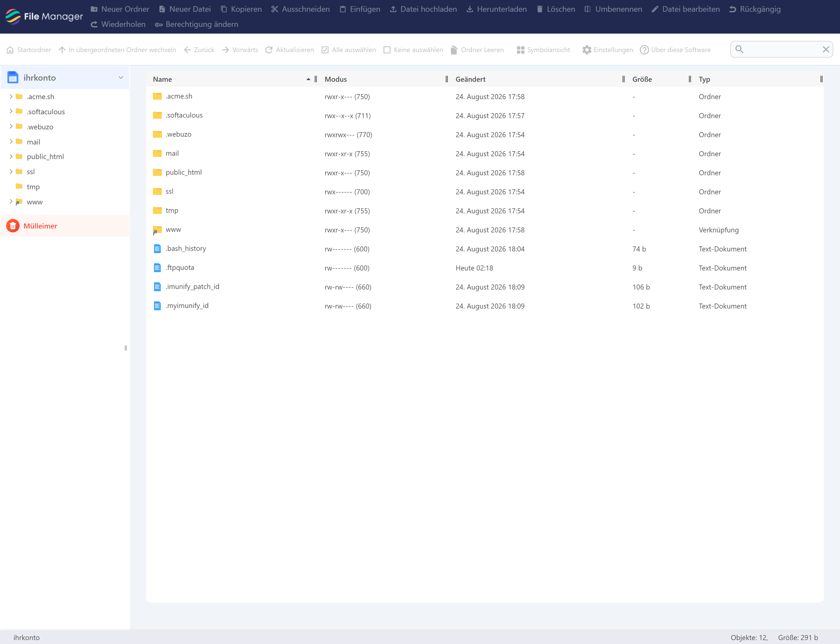Viewport: 840px width, 644px height.
Task: Click the Kopieren copy icon
Action: click(x=224, y=9)
